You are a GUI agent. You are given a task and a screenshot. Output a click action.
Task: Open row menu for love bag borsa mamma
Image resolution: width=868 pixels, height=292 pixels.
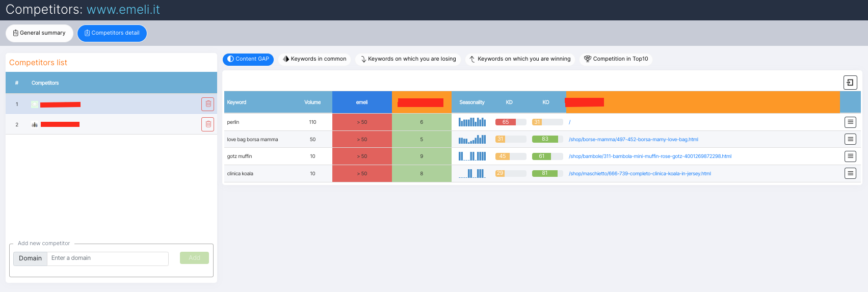pyautogui.click(x=850, y=139)
